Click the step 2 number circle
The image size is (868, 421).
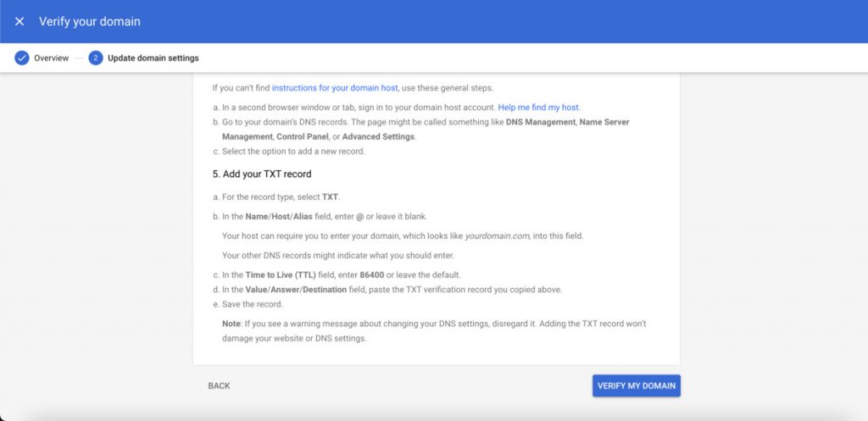[96, 58]
